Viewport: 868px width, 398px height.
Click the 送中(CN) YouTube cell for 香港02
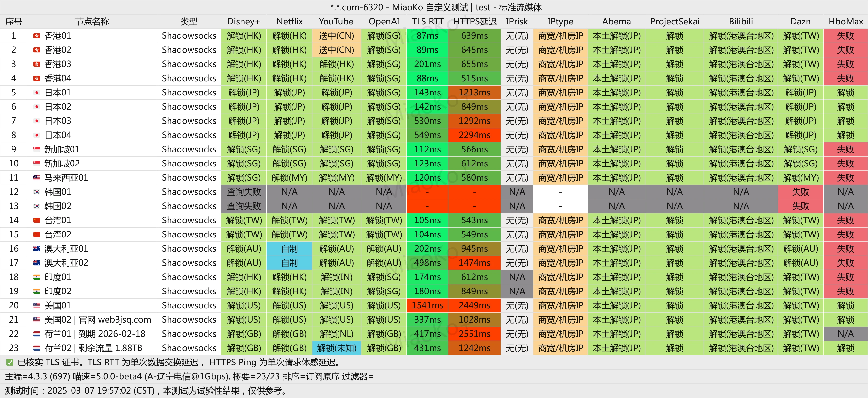(x=336, y=50)
